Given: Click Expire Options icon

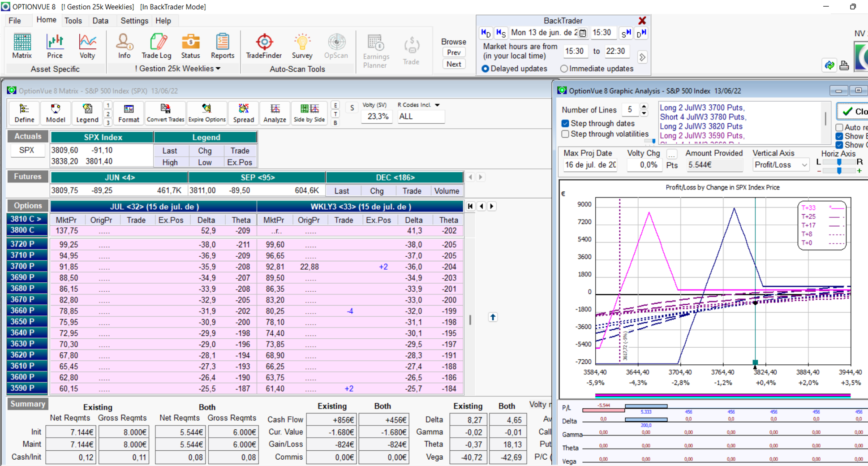Looking at the screenshot, I should (207, 113).
